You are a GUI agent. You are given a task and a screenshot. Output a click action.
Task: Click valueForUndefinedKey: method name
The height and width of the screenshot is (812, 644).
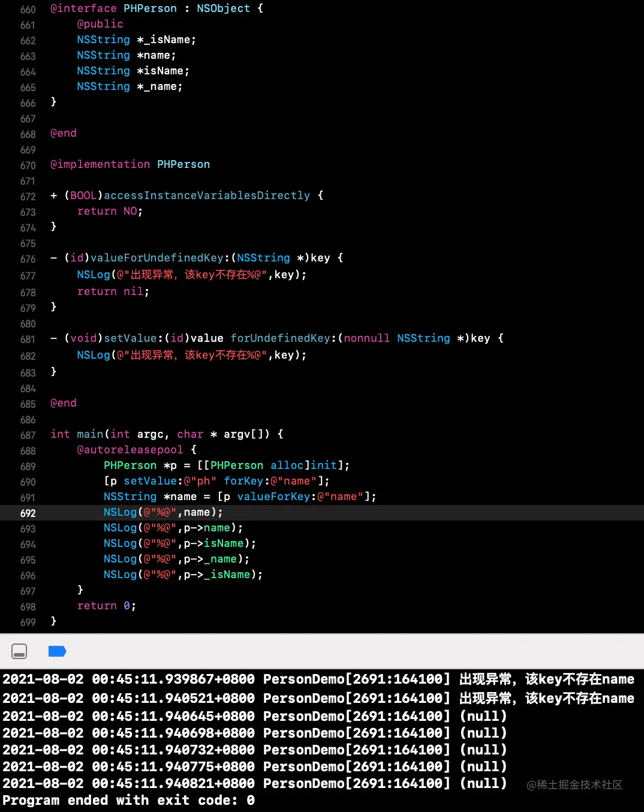(160, 258)
